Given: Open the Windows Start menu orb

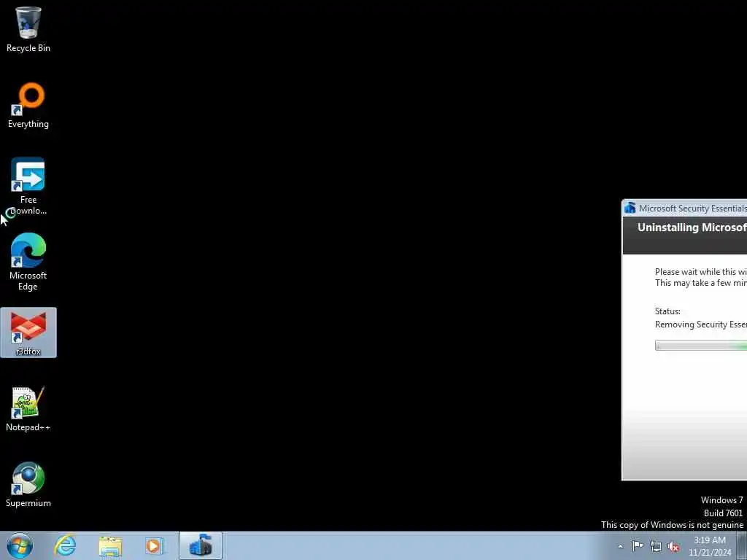Looking at the screenshot, I should tap(20, 545).
